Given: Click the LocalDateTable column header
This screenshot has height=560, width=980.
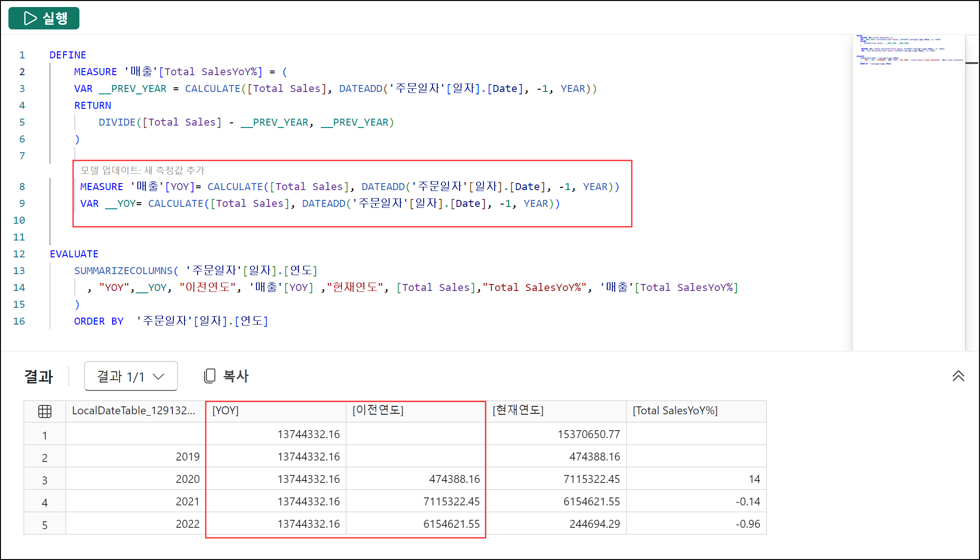Looking at the screenshot, I should 134,411.
